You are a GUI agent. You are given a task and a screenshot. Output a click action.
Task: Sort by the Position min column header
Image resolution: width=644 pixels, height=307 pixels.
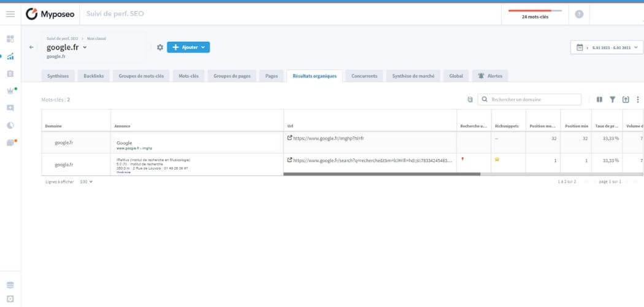[x=576, y=126]
